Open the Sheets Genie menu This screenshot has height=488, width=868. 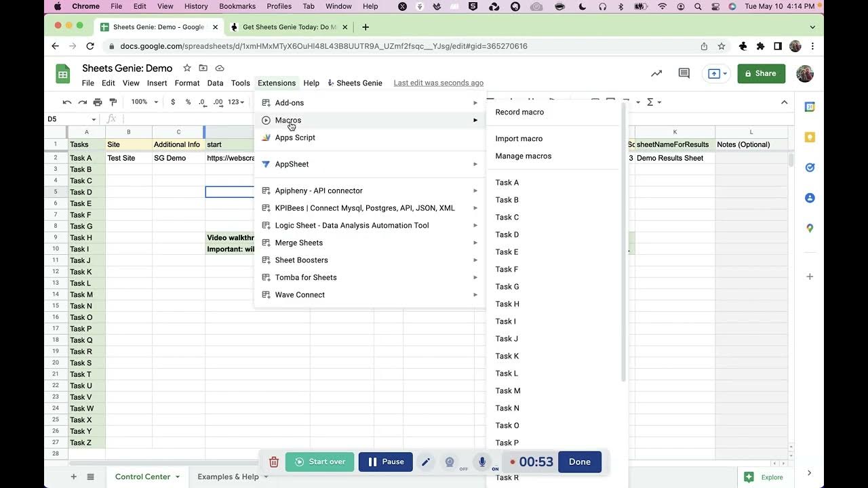(355, 83)
